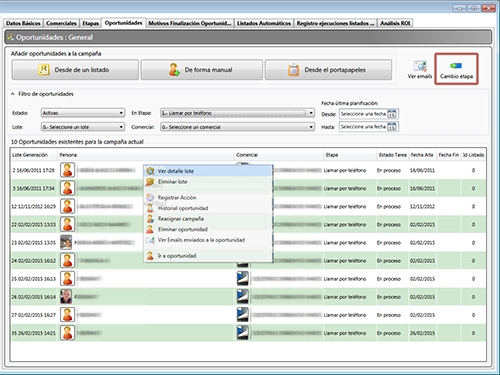Sort by Fecha Alta column header
The height and width of the screenshot is (375, 500).
tap(422, 155)
